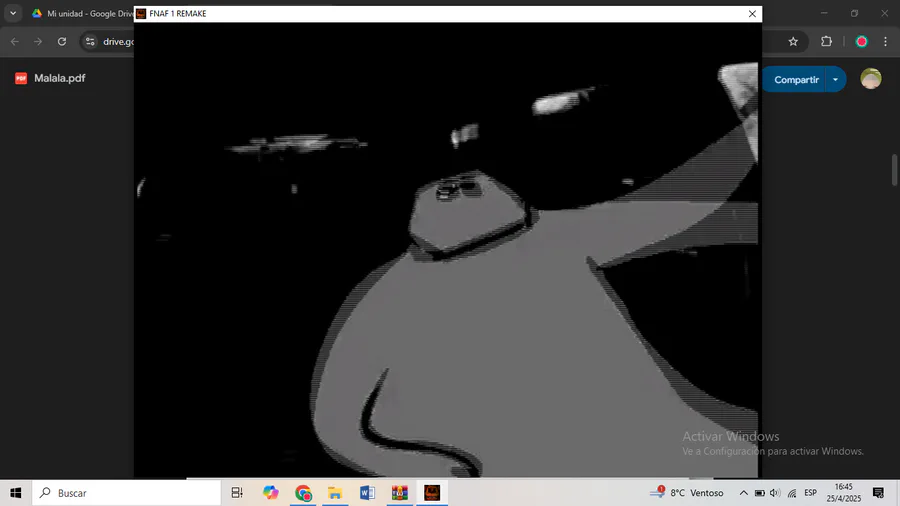Open volume speaker icon
900x506 pixels.
pyautogui.click(x=775, y=493)
